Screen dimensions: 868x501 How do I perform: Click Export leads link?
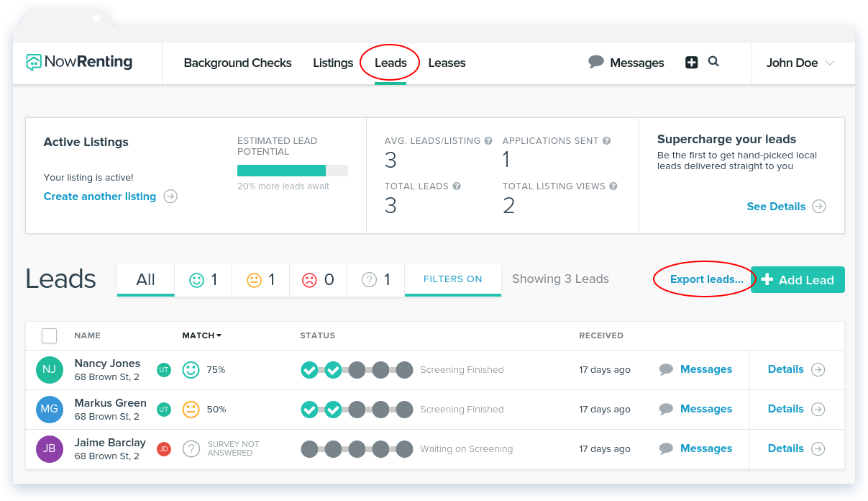click(x=707, y=279)
